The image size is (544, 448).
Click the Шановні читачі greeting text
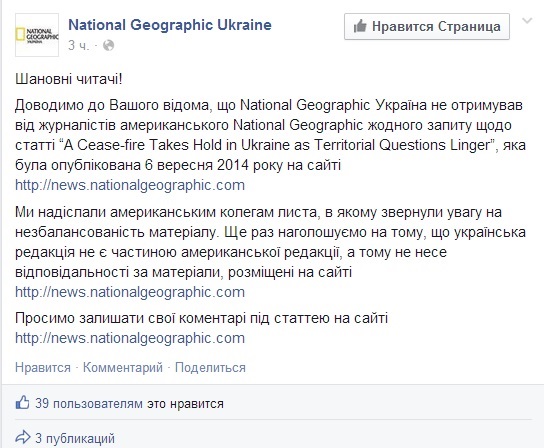[x=69, y=79]
